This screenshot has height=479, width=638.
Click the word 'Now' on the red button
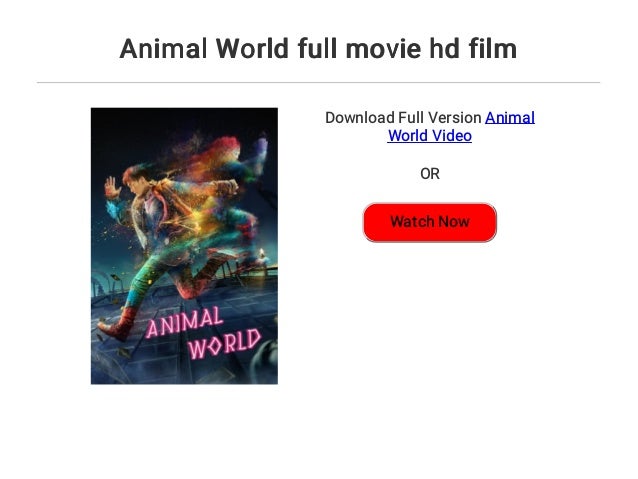(x=454, y=222)
